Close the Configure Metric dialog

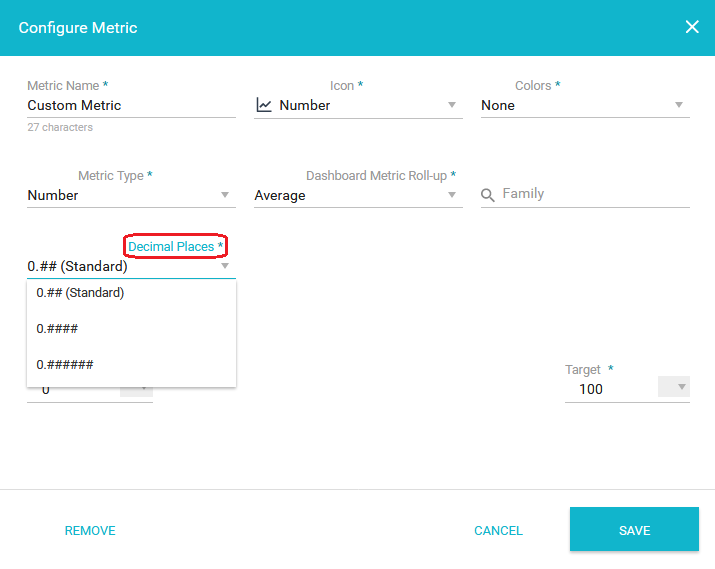point(692,27)
